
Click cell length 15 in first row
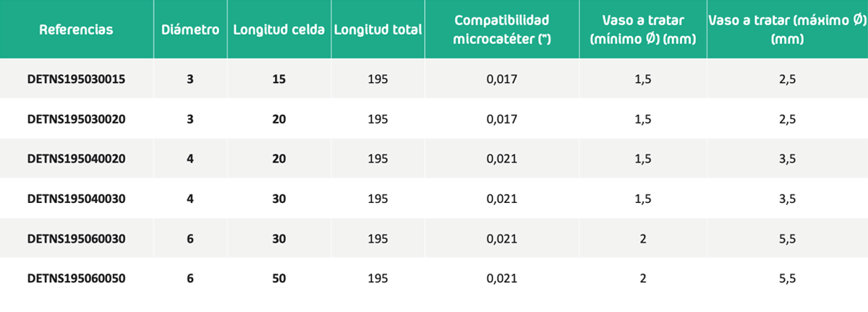point(279,79)
